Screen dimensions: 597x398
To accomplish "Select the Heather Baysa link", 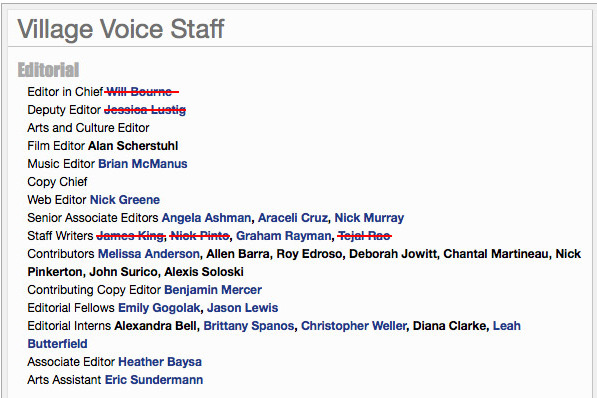I will point(160,362).
